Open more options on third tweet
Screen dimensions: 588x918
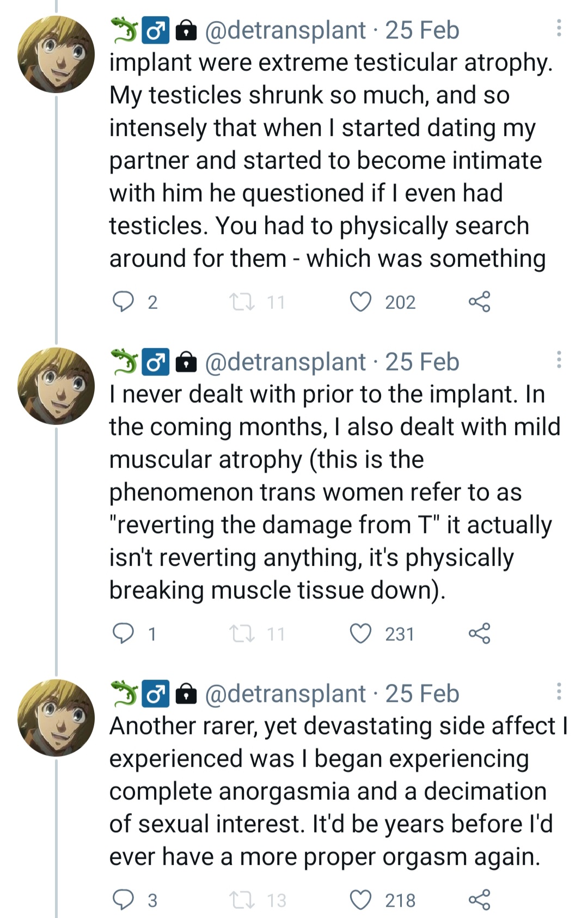559,691
